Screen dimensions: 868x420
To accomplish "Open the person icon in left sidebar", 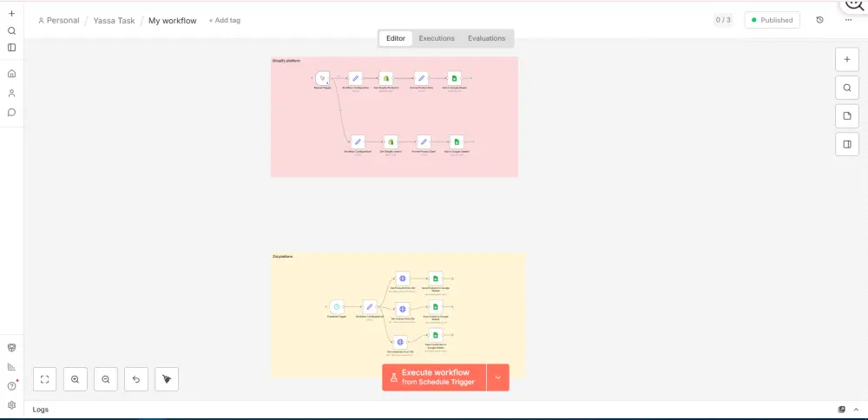I will tap(11, 93).
